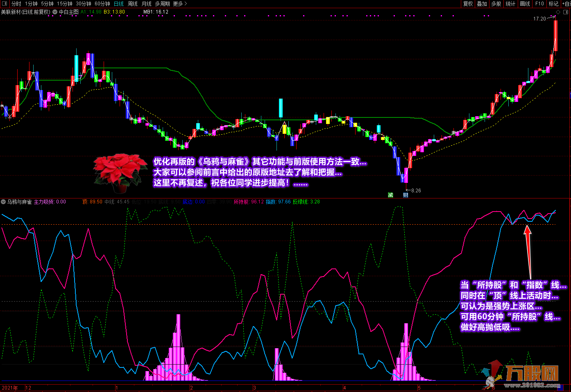Click the 统计 statistics button
The image size is (571, 392).
[x=510, y=4]
